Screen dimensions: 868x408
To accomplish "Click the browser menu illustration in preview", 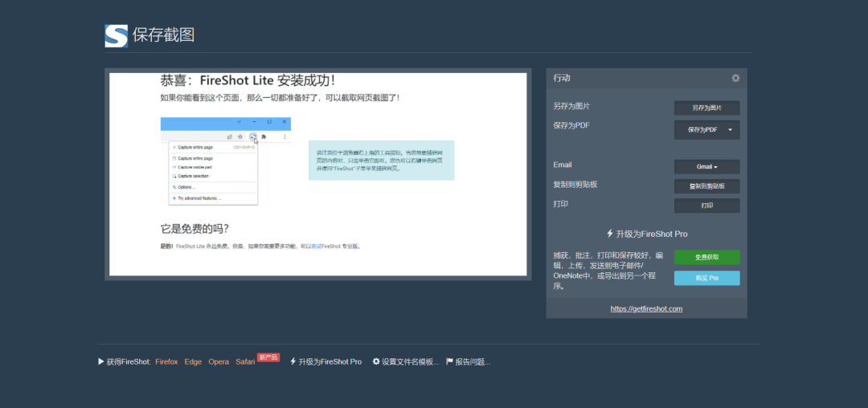I will (x=226, y=161).
